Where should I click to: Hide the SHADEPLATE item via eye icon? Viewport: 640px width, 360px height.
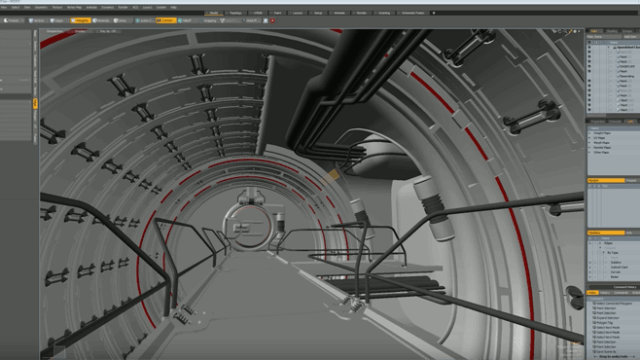tap(589, 66)
